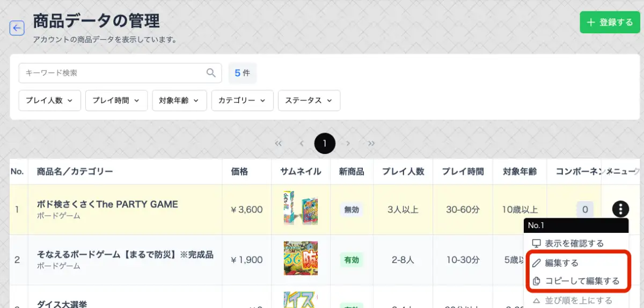Choose コピーして編集する from the menu
644x308 pixels.
(x=576, y=281)
